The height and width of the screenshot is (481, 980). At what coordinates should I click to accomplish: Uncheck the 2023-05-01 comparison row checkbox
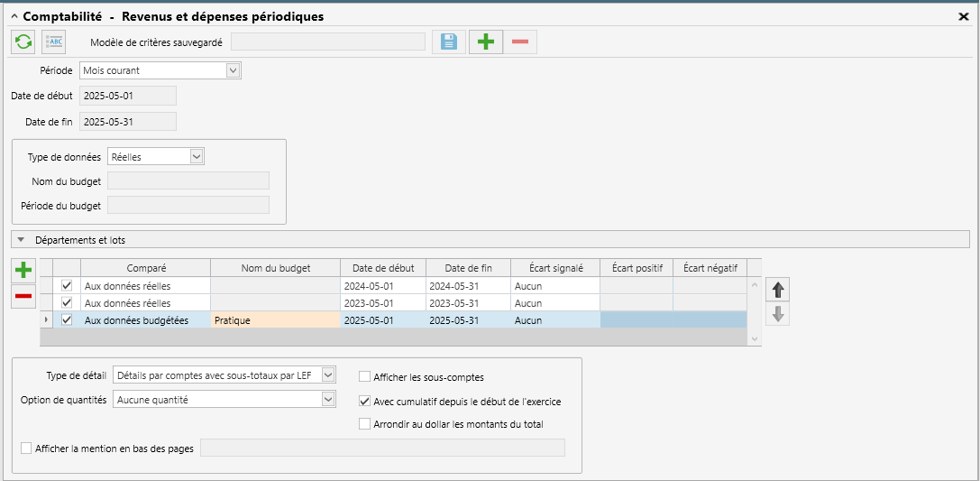click(66, 302)
